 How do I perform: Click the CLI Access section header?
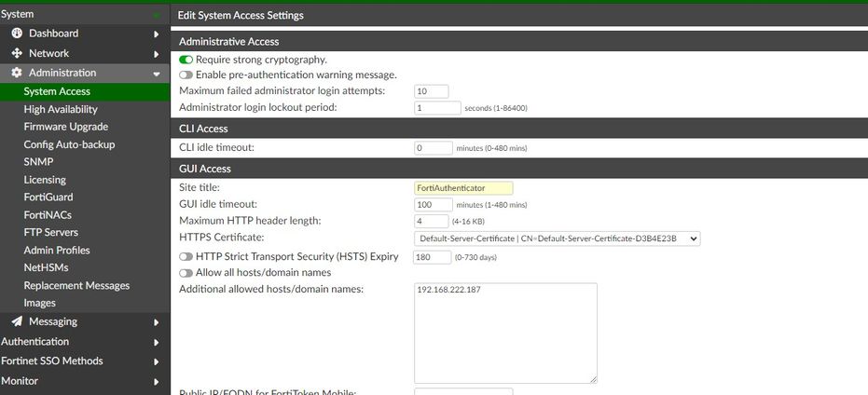pos(203,129)
